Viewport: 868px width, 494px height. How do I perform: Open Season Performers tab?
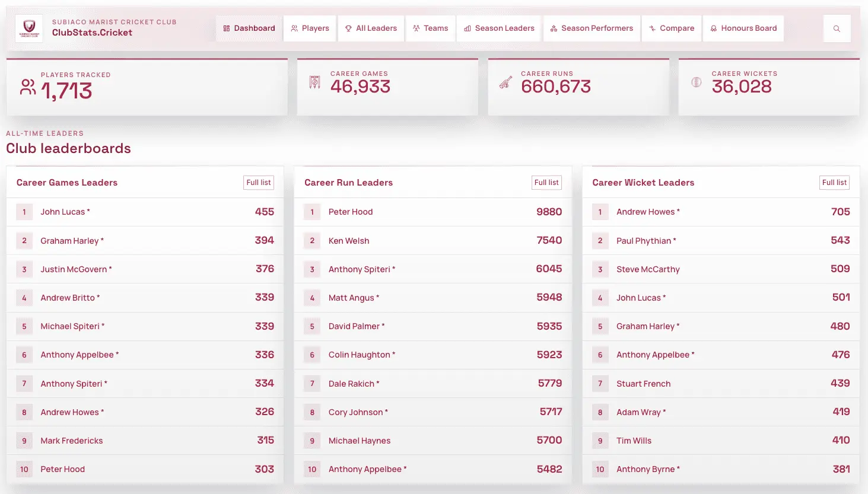tap(592, 28)
